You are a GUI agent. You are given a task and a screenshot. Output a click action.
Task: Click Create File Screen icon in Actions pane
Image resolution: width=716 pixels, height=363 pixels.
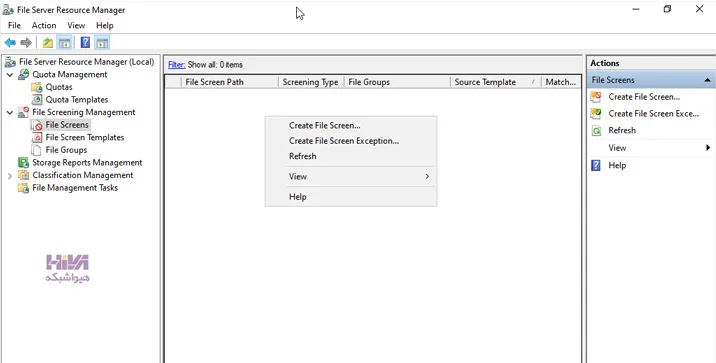click(x=596, y=97)
